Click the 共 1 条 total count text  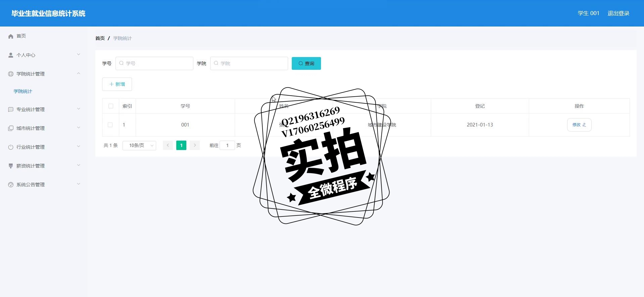point(110,145)
